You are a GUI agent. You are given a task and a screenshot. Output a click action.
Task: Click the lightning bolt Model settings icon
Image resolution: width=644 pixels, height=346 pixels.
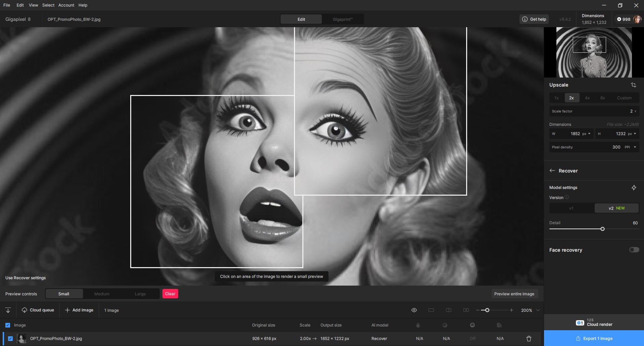tap(634, 188)
